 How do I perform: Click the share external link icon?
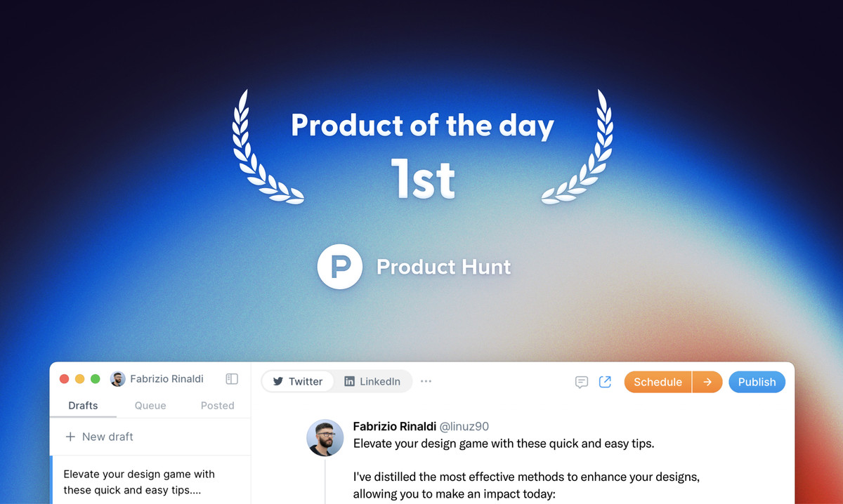pyautogui.click(x=605, y=382)
